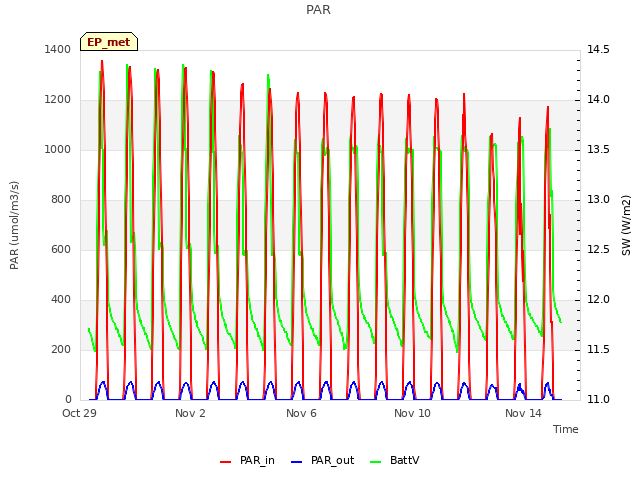Click the SW (W/m2) right axis label
The image size is (640, 480).
point(626,225)
